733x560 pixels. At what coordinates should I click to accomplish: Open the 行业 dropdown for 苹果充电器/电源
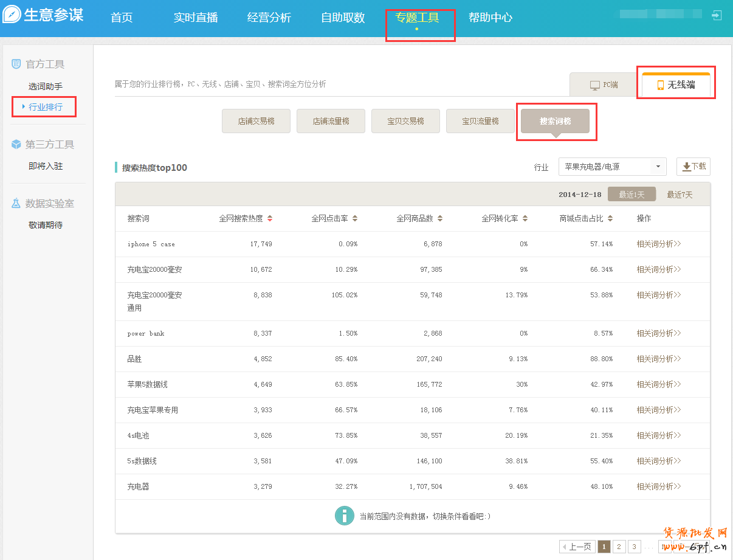coord(612,167)
